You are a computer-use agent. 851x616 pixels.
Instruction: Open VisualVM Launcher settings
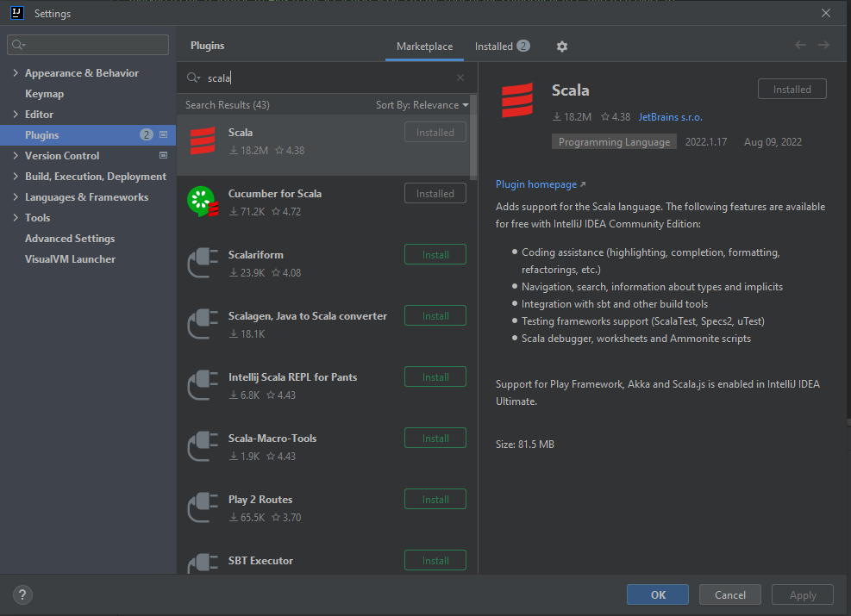pos(70,258)
